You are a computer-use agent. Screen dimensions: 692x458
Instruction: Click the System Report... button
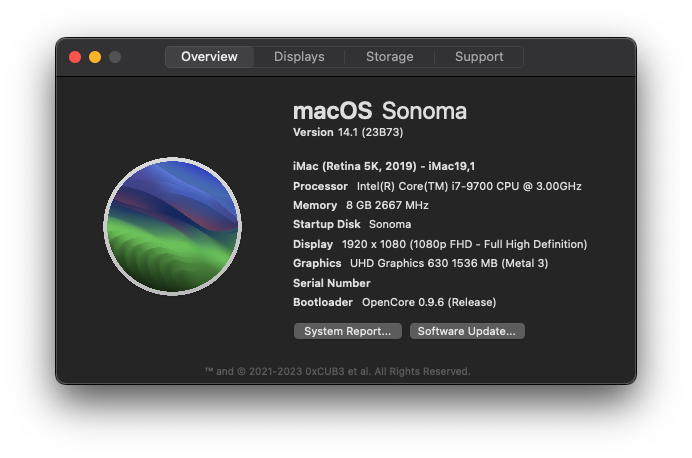348,331
